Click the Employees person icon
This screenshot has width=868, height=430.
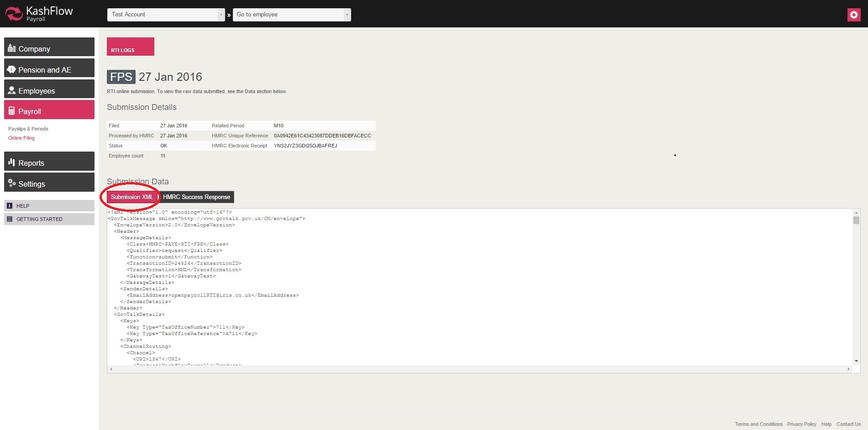tap(12, 90)
